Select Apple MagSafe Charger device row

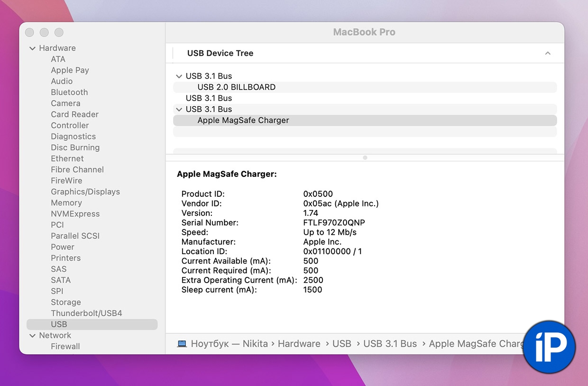365,120
